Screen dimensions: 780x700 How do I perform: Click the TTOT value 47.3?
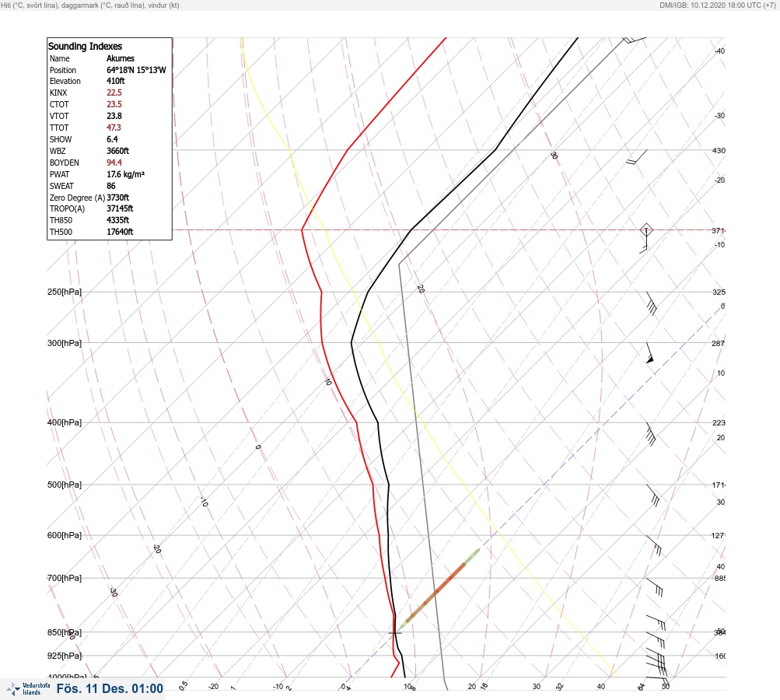114,128
